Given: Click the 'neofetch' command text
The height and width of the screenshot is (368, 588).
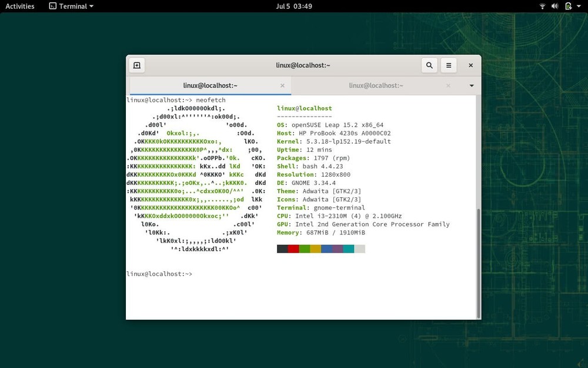Looking at the screenshot, I should coord(211,100).
